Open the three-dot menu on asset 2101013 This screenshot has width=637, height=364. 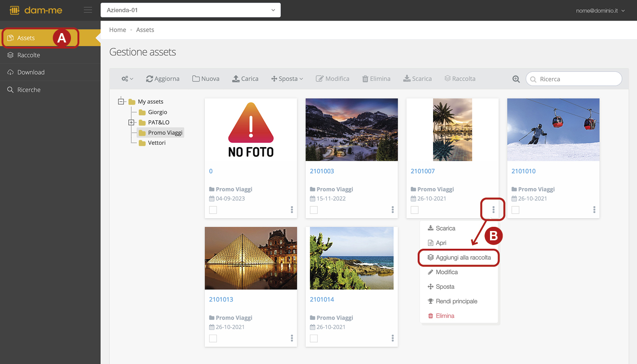(292, 338)
